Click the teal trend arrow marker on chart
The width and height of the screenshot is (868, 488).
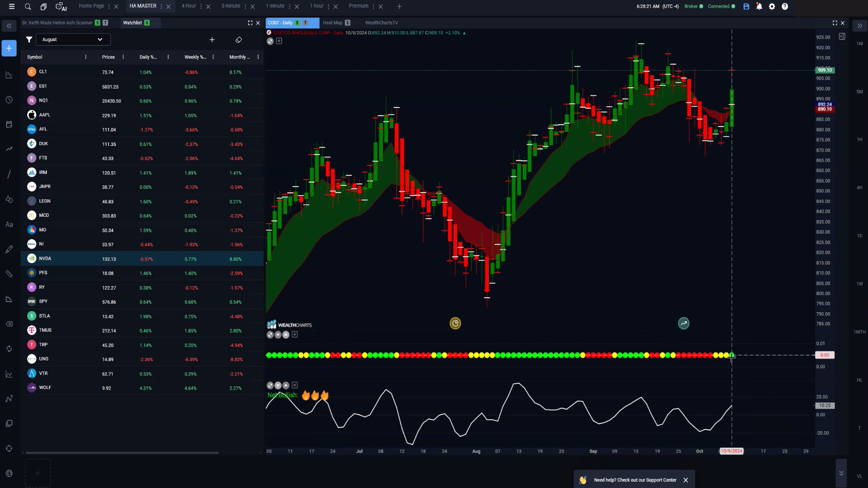[x=684, y=323]
